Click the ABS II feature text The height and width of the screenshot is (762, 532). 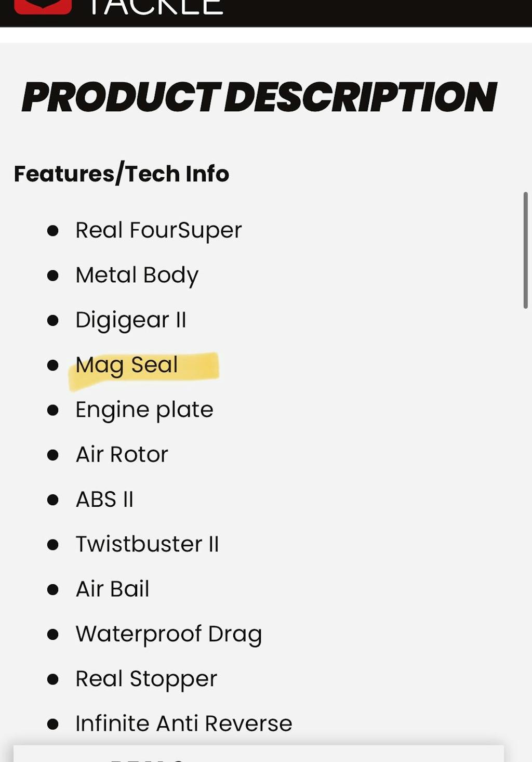(x=104, y=500)
